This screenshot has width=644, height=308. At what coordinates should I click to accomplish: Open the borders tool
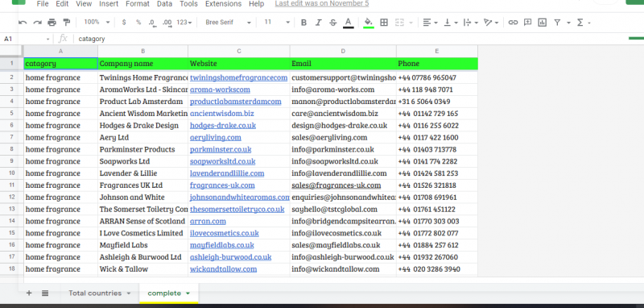(384, 23)
